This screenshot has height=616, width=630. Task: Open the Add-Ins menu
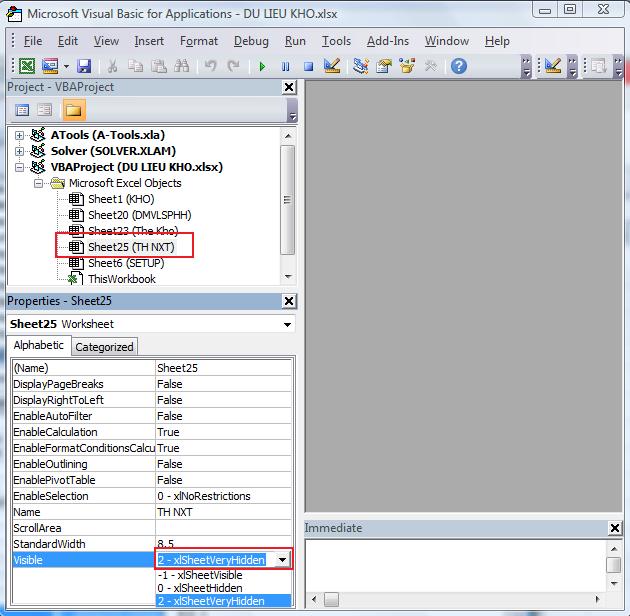pos(388,41)
